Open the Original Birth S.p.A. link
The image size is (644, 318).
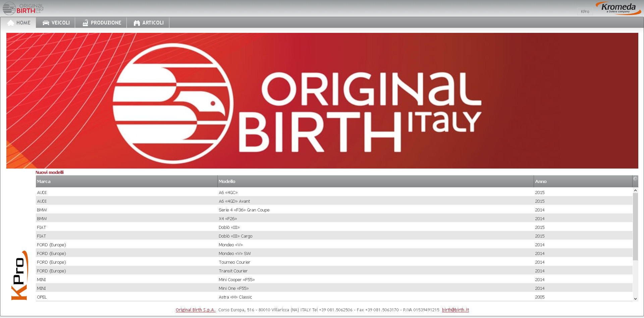pos(196,310)
